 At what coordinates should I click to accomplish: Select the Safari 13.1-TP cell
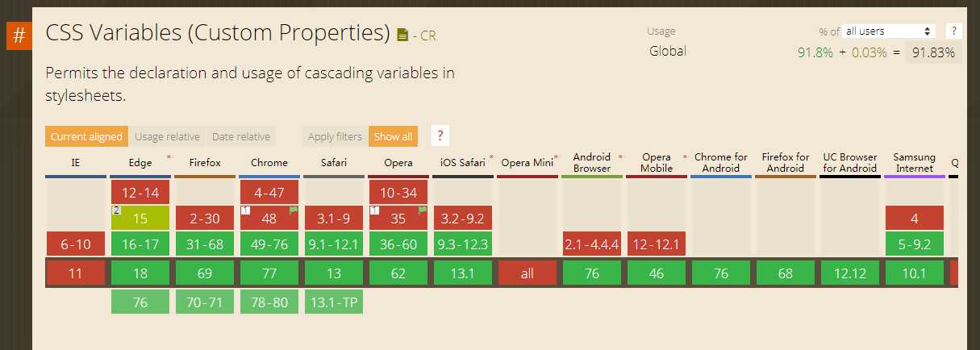point(334,302)
